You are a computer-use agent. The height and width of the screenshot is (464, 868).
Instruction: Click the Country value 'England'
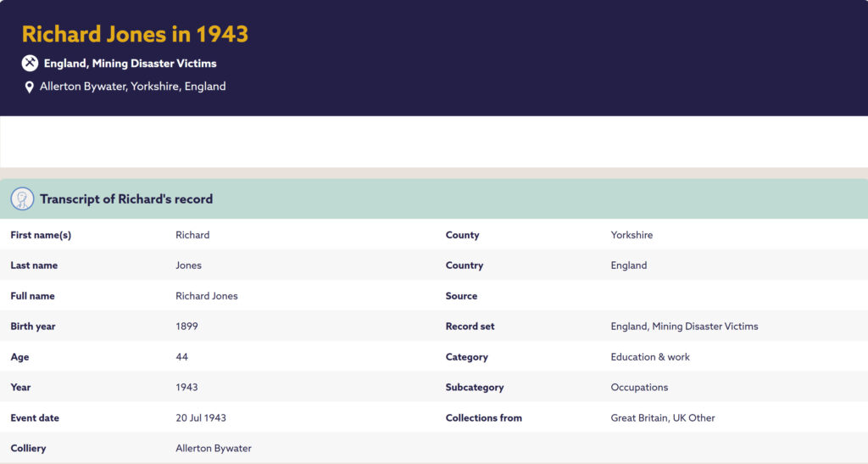(628, 266)
